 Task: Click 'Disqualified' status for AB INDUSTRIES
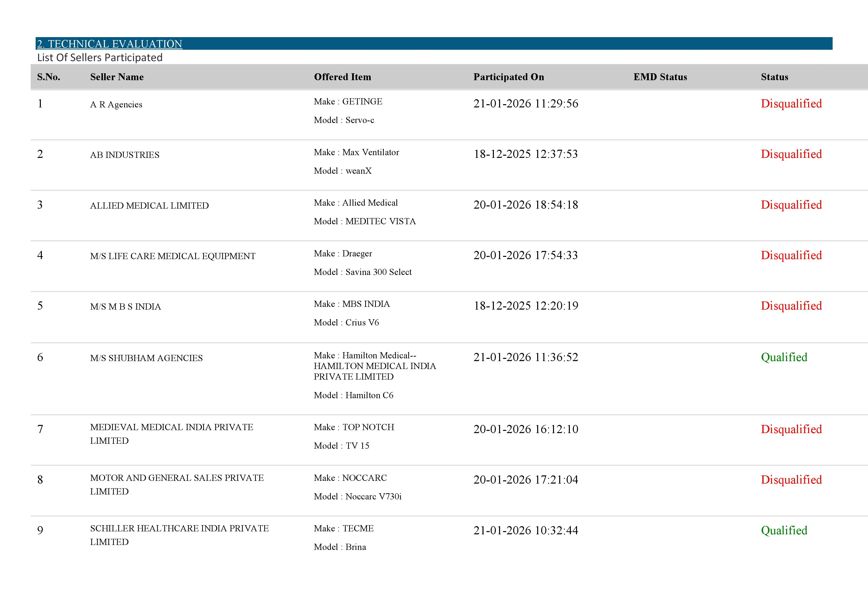(791, 154)
